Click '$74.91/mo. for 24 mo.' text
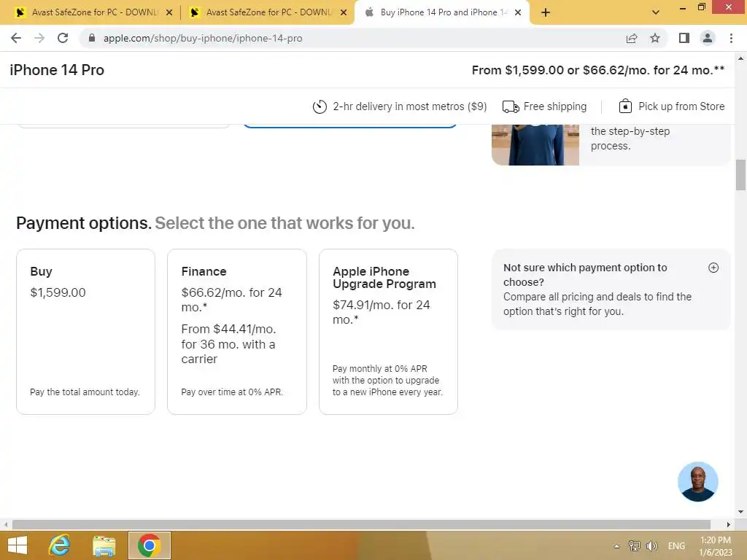Image resolution: width=747 pixels, height=560 pixels. click(x=381, y=312)
